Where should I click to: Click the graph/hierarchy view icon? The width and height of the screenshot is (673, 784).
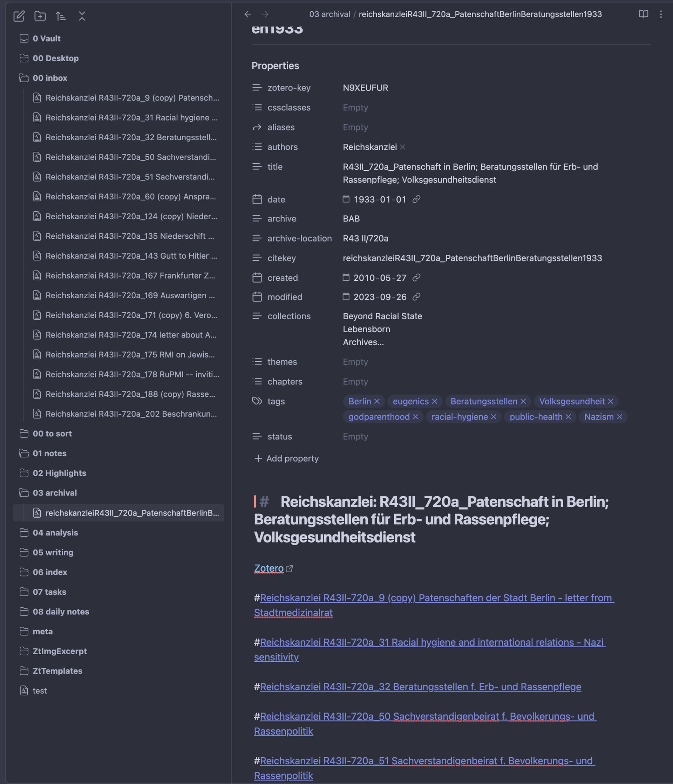click(x=61, y=16)
